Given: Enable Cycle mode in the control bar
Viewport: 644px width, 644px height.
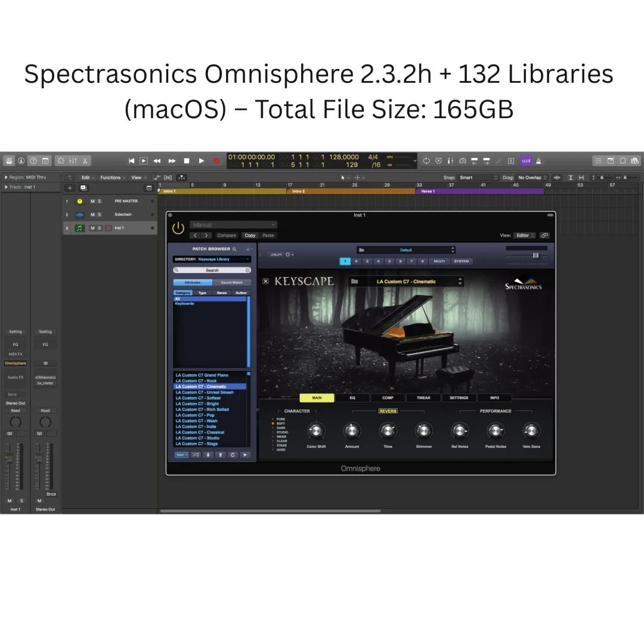Looking at the screenshot, I should (x=426, y=161).
